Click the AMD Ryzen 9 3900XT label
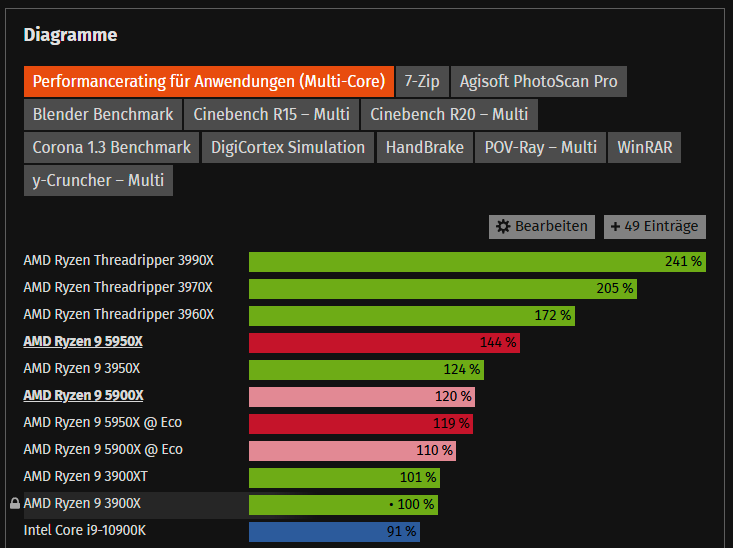Screen dimensions: 733x548 86,476
